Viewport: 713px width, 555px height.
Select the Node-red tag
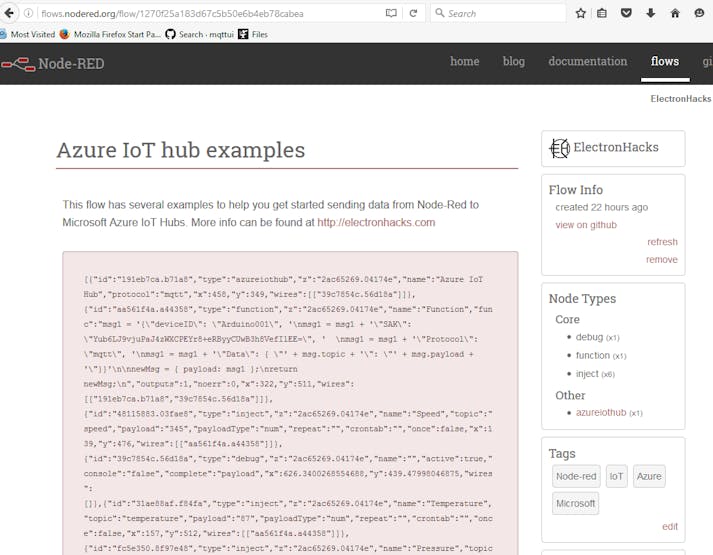point(576,476)
